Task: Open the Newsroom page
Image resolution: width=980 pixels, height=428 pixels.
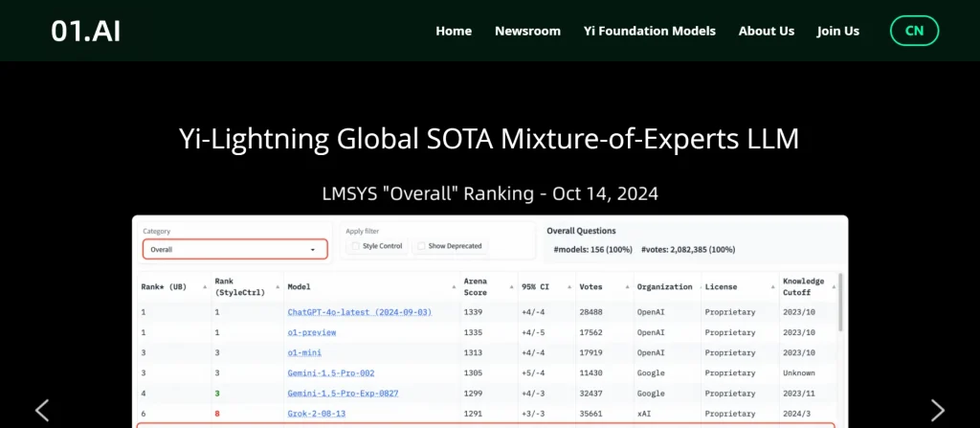Action: click(527, 31)
